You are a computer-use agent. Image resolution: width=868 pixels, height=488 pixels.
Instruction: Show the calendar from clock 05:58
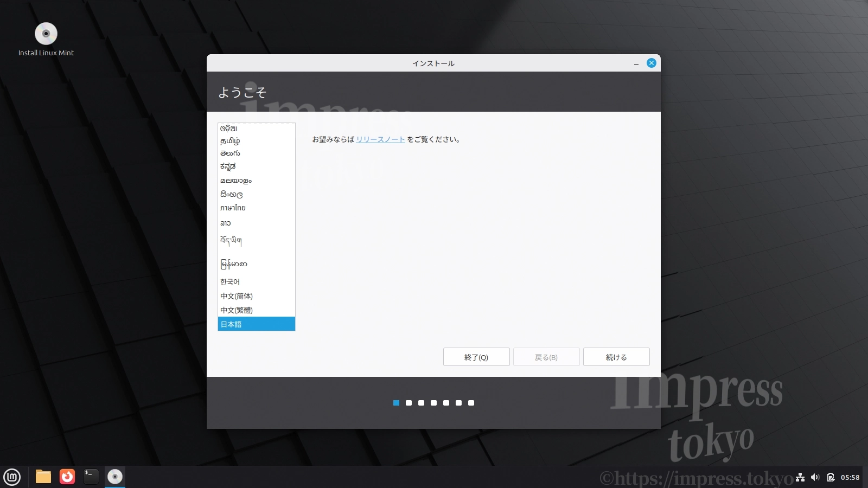tap(850, 477)
